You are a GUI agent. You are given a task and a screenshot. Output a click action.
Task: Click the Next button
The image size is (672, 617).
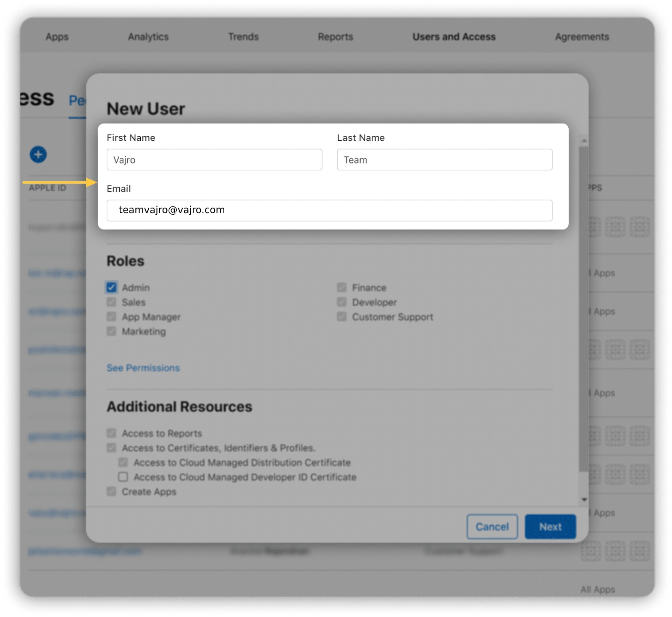point(551,527)
